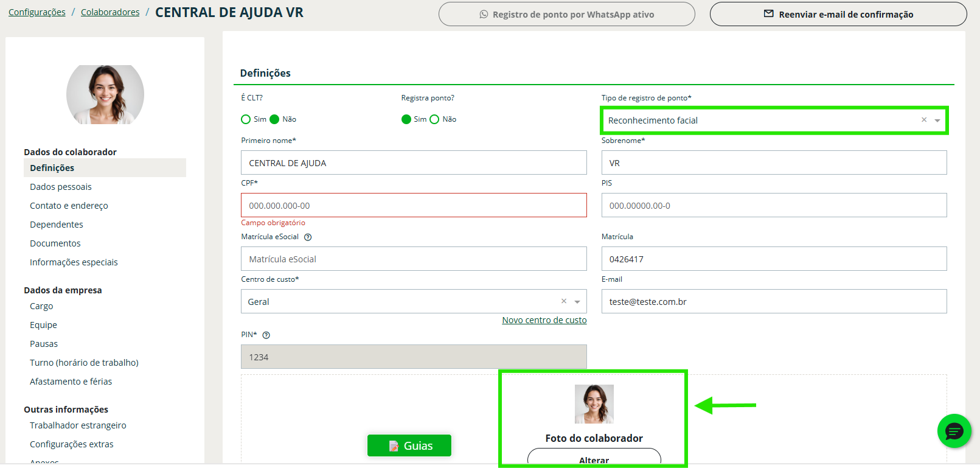980x468 pixels.
Task: Expand the Centro de custo dropdown
Action: click(577, 302)
